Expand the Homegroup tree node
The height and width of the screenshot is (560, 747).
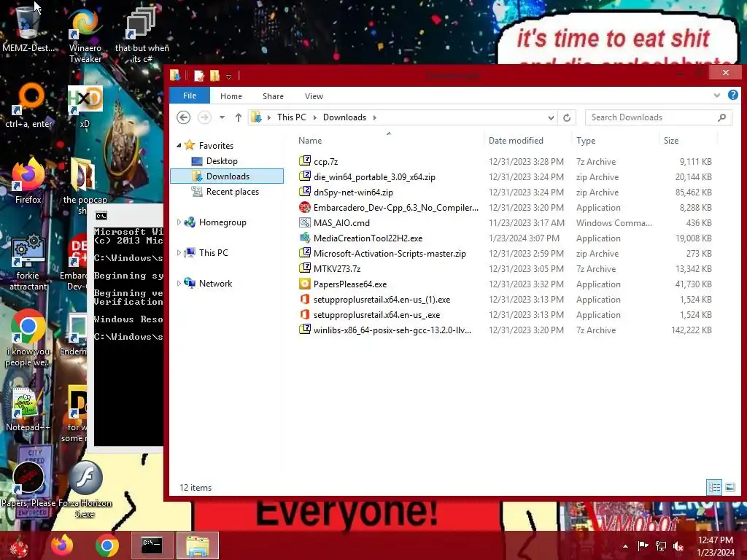point(179,222)
